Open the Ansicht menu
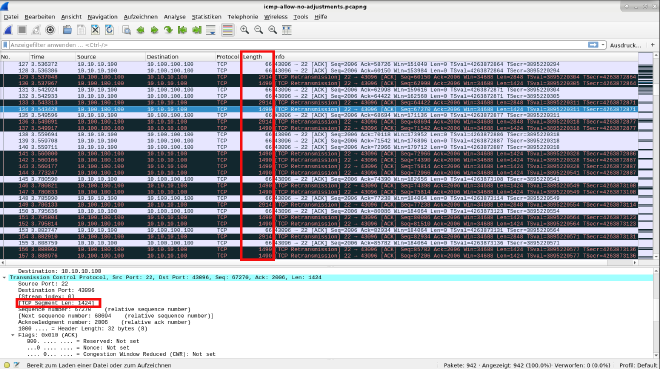This screenshot has width=660, height=369. tap(71, 17)
